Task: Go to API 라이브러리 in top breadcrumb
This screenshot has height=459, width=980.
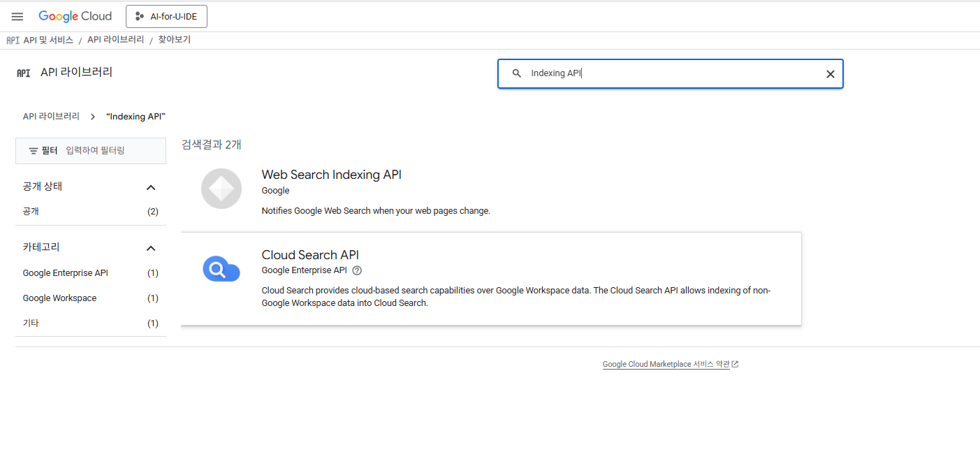Action: click(x=115, y=40)
